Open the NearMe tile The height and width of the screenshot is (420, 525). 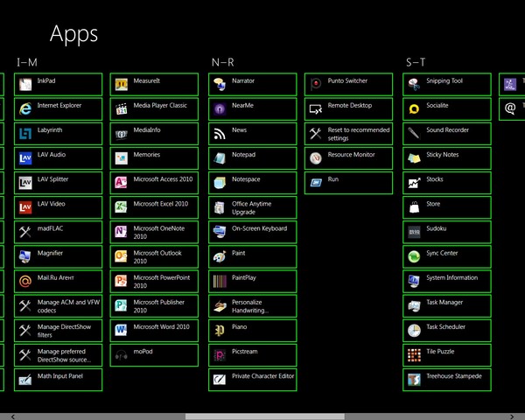click(253, 109)
